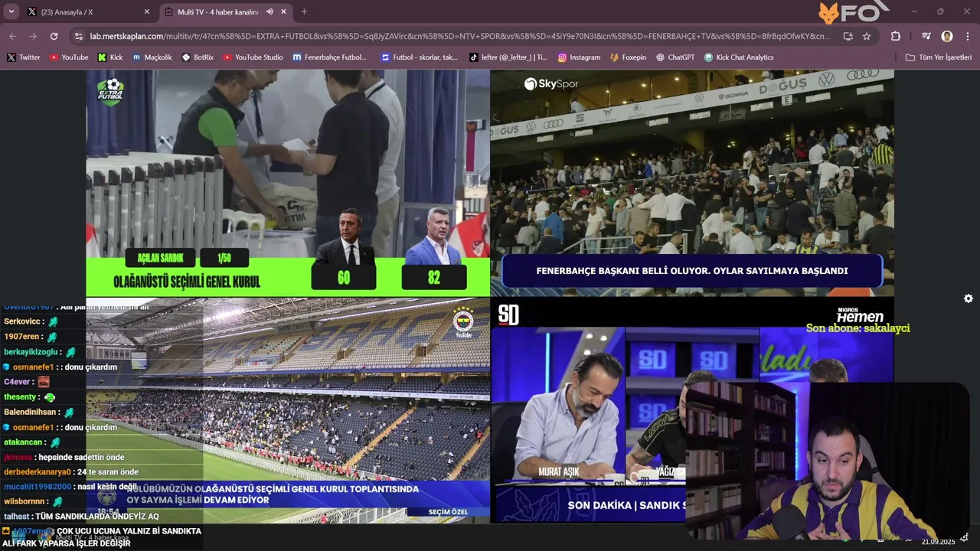Click chat message from talhast
The image size is (980, 551).
81,517
